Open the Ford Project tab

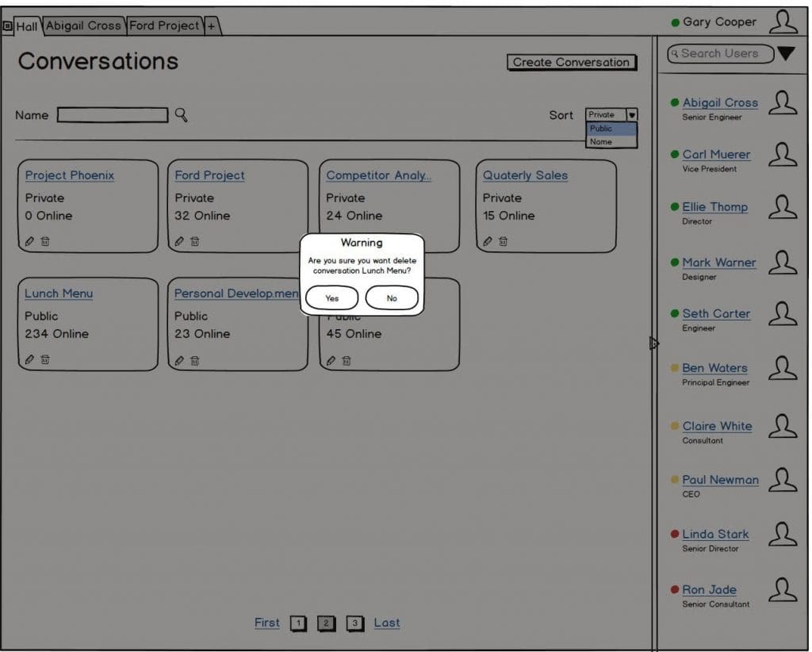coord(164,25)
